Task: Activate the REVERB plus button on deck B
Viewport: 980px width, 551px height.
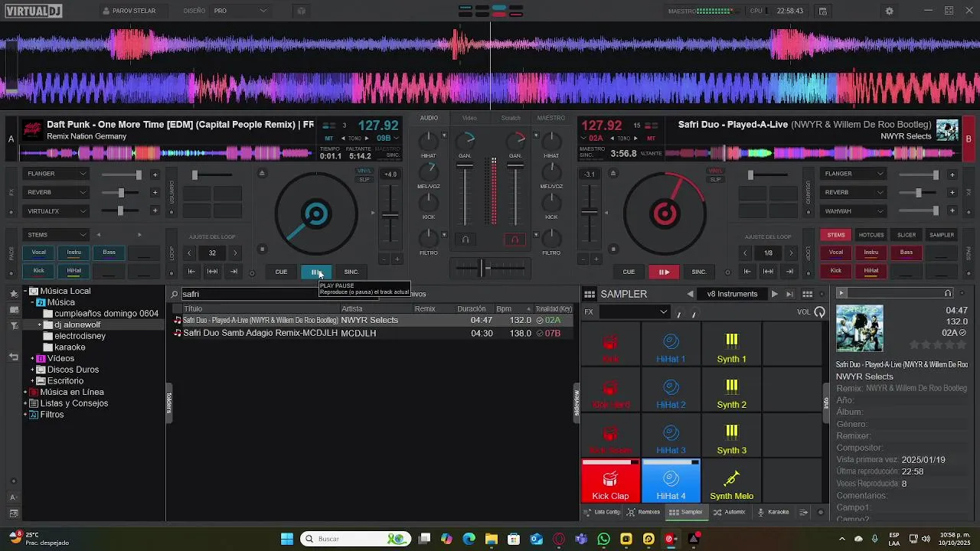Action: pyautogui.click(x=952, y=193)
